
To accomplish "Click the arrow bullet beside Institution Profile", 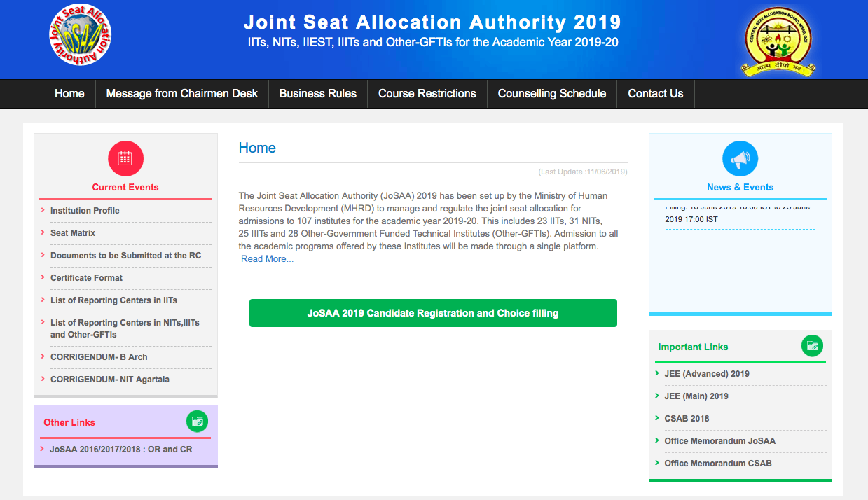I will pyautogui.click(x=43, y=210).
